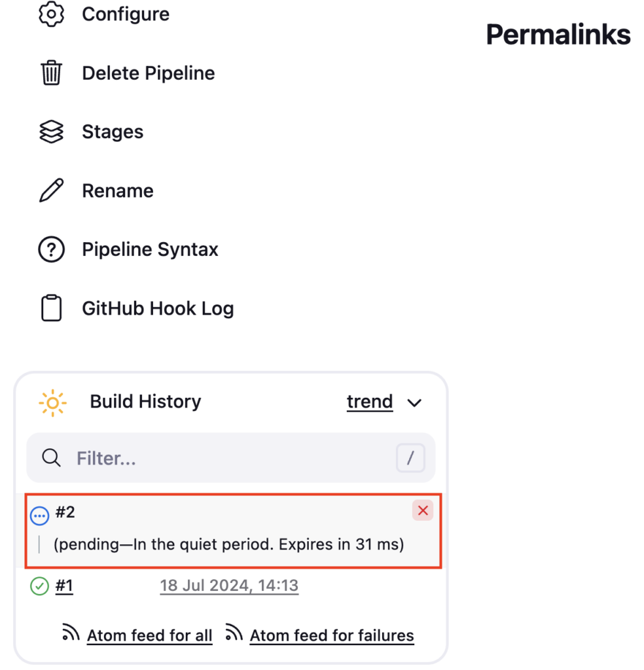This screenshot has height=670, width=644.
Task: Open the Stages menu item
Action: click(113, 132)
